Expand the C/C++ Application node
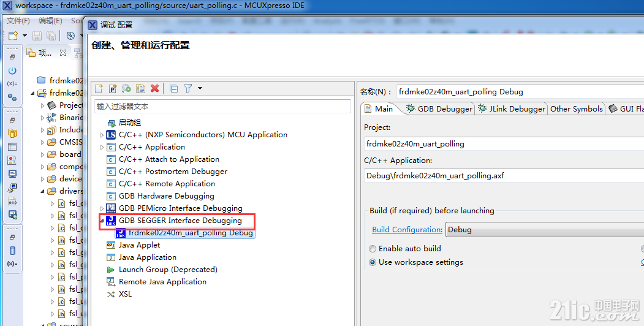The width and height of the screenshot is (644, 326). tap(102, 147)
